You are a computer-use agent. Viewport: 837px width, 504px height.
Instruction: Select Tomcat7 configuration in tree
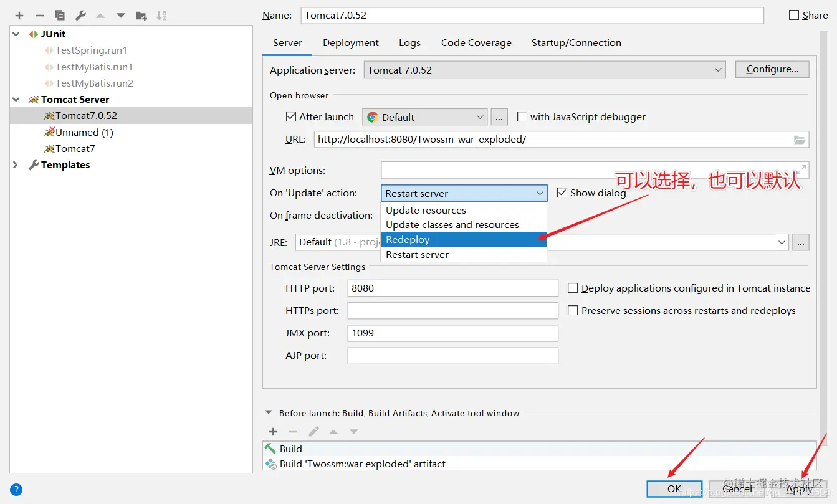[x=75, y=148]
